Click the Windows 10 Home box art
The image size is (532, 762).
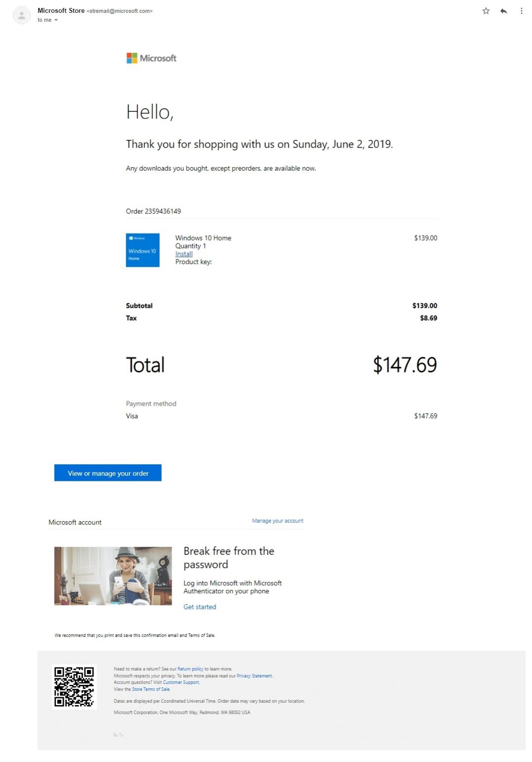(x=142, y=250)
